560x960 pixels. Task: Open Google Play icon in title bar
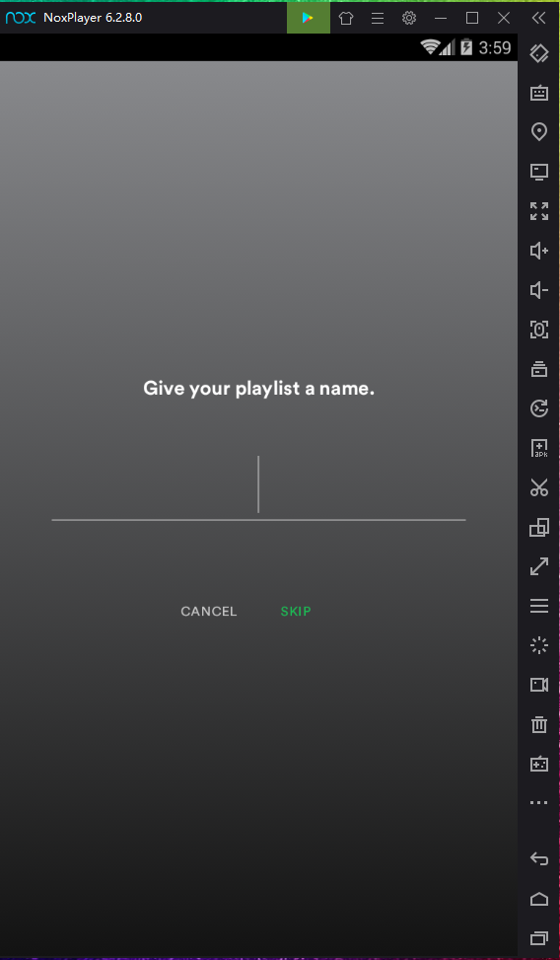[x=308, y=18]
